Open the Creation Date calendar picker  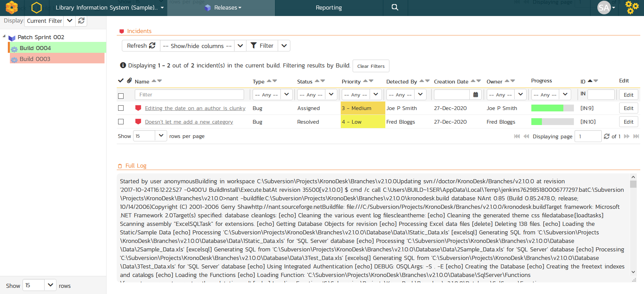click(x=476, y=95)
